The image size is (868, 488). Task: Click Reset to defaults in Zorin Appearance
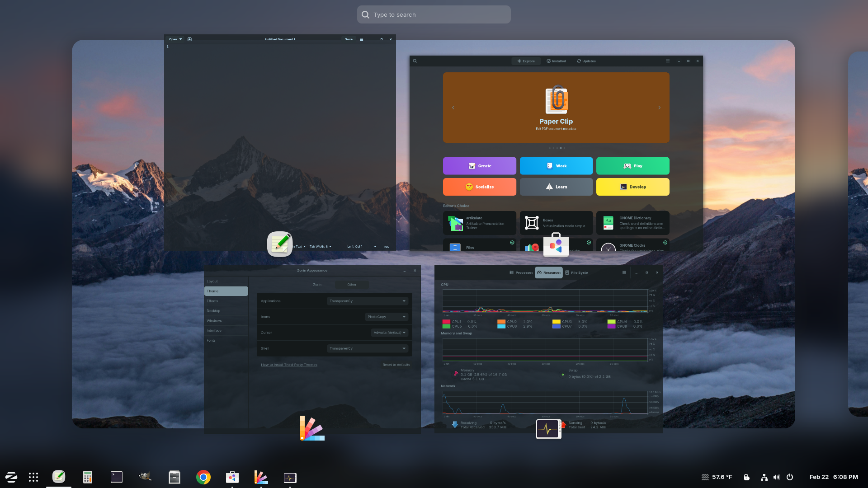[x=396, y=365]
